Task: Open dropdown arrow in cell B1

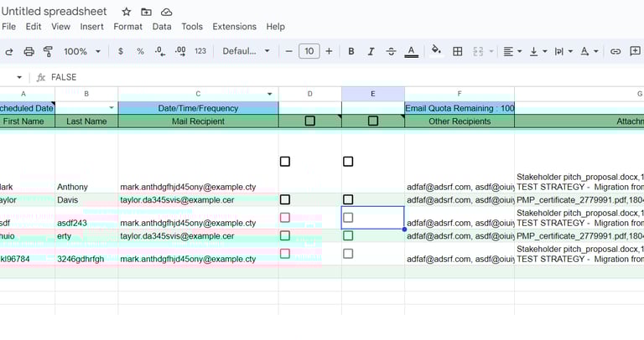Action: (112, 108)
